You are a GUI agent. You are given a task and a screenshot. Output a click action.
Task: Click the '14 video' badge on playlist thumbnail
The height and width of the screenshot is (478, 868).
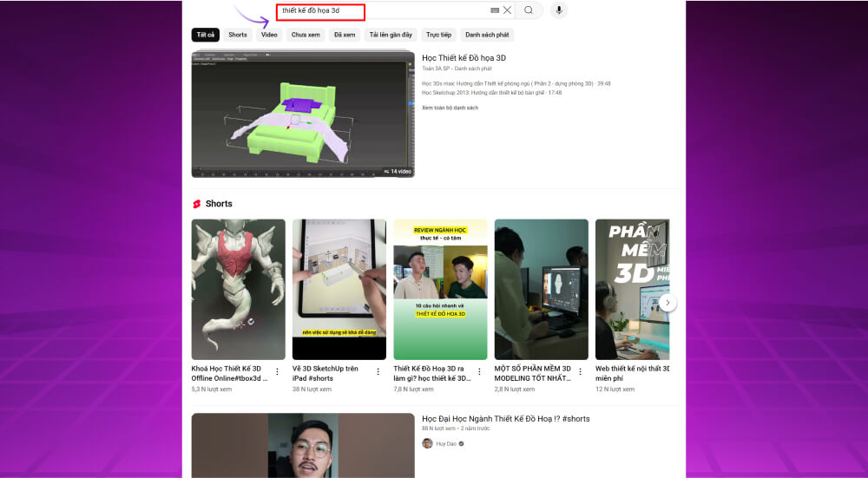(398, 172)
